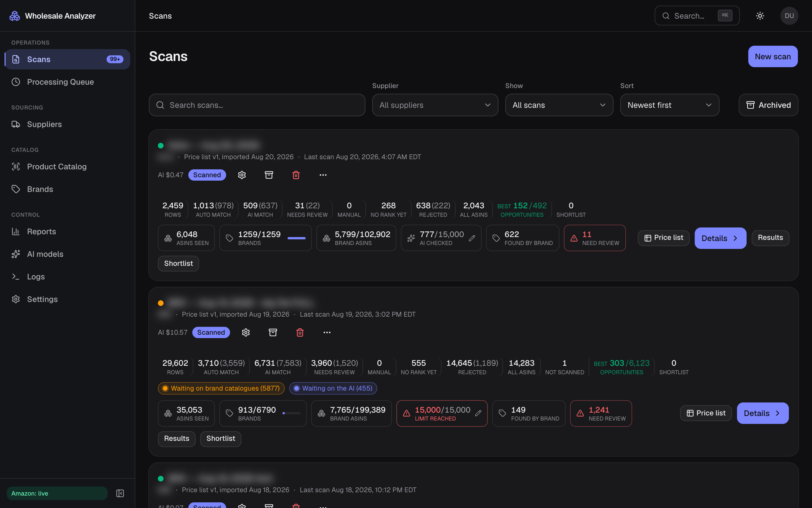Screen dimensions: 812x508
Task: Click the top bar Search field
Action: pos(697,16)
